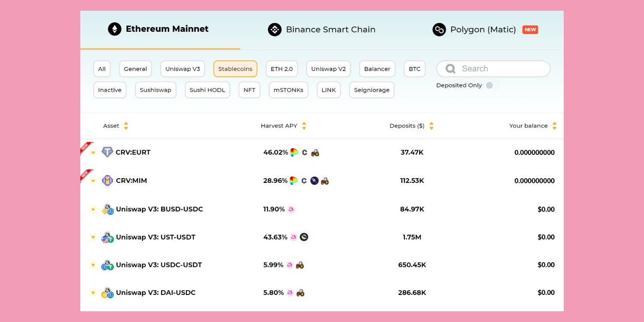Expand the CRV:MIM vault row
The image size is (644, 322).
click(x=93, y=181)
